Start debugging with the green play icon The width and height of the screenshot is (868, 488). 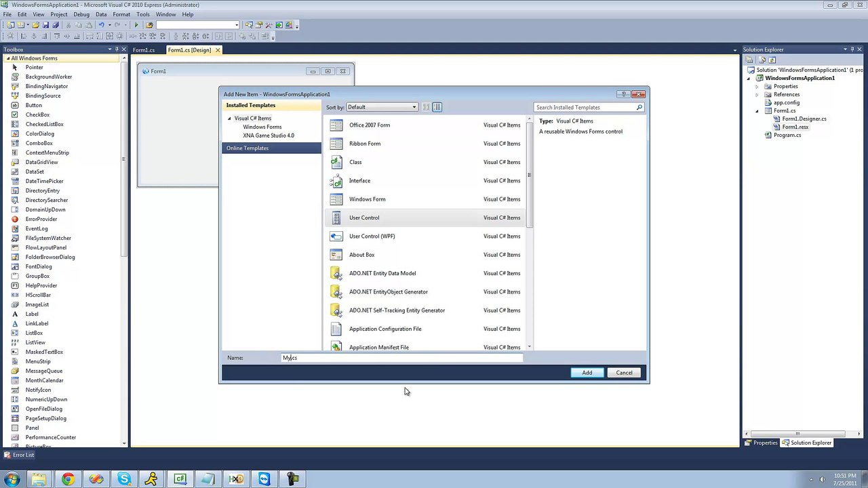pos(136,25)
